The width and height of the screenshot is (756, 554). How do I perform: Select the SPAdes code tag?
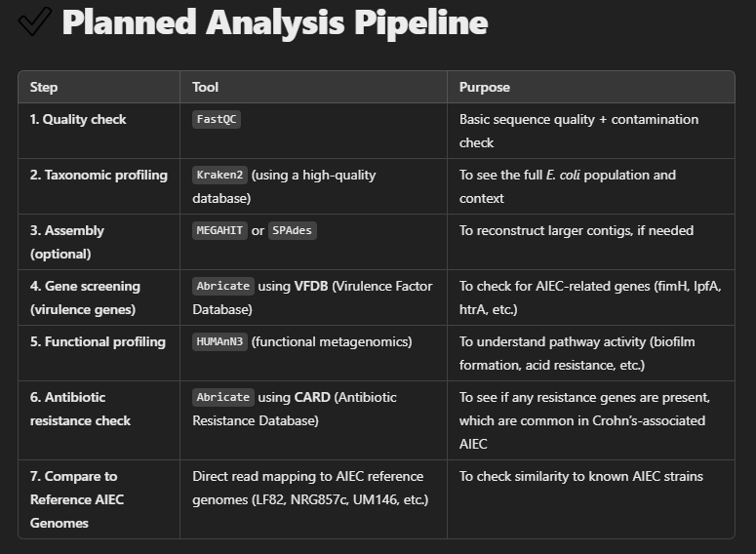click(292, 231)
